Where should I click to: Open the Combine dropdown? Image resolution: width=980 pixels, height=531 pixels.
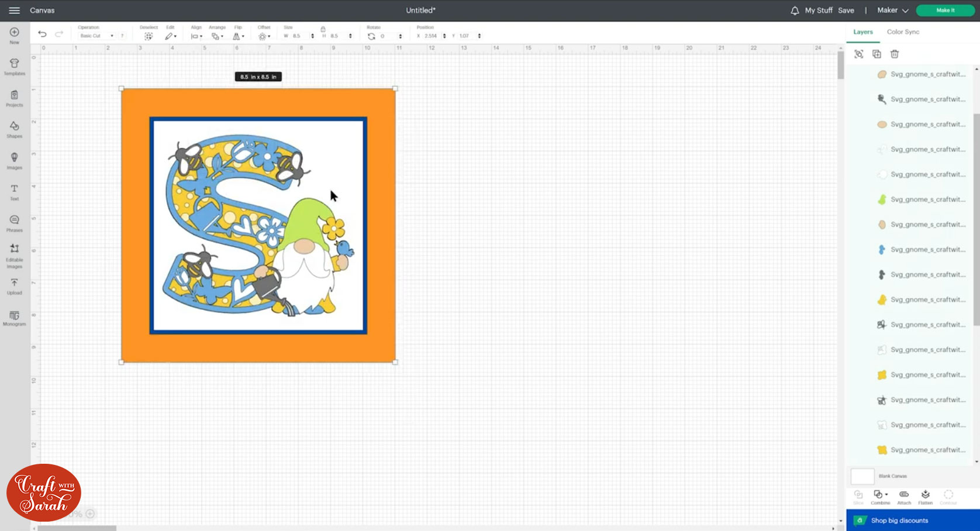coord(880,497)
